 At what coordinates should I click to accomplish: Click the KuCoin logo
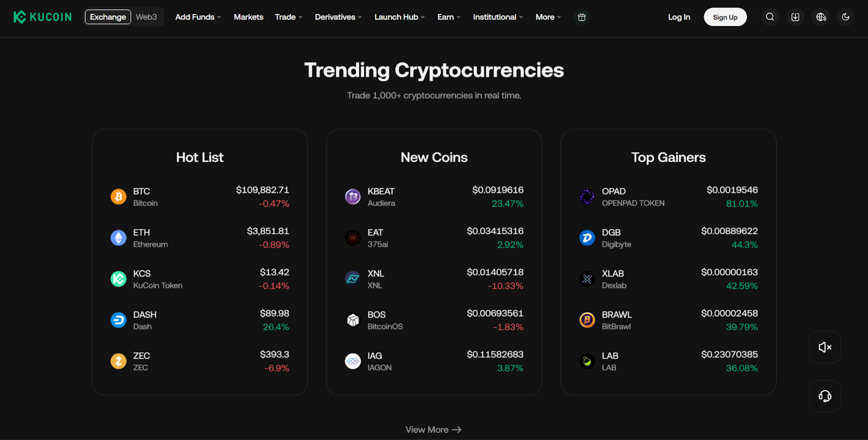pyautogui.click(x=42, y=17)
